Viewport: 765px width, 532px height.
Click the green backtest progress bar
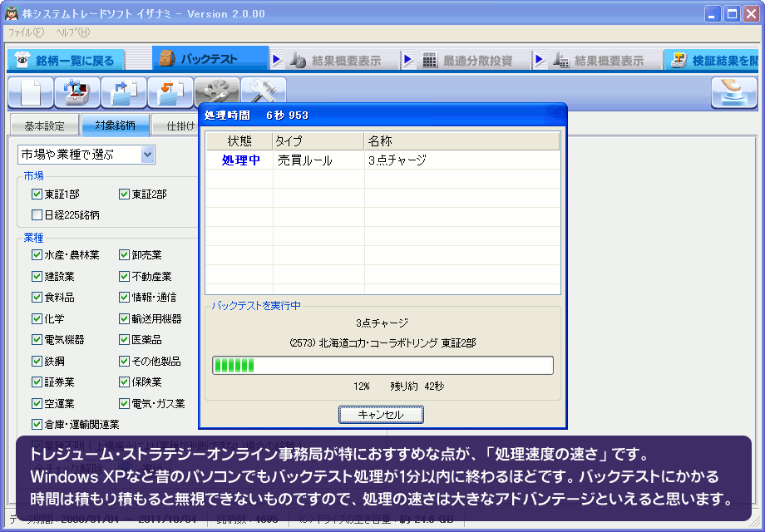(383, 365)
